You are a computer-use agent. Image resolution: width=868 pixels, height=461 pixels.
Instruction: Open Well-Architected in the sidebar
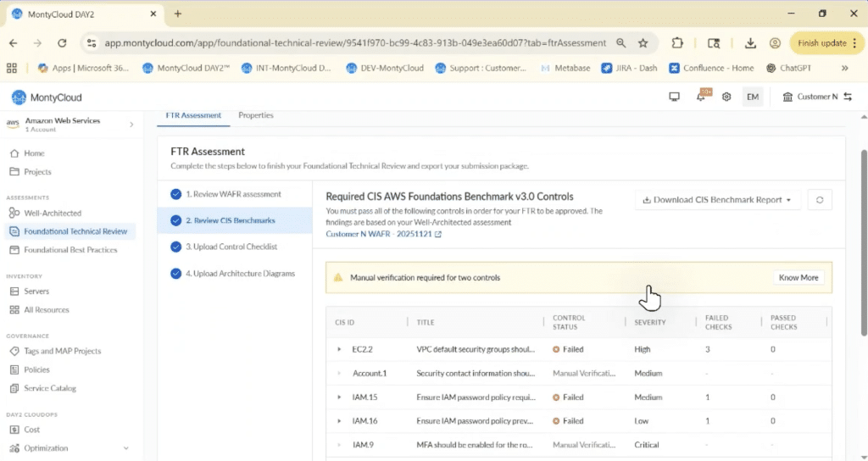(x=53, y=213)
